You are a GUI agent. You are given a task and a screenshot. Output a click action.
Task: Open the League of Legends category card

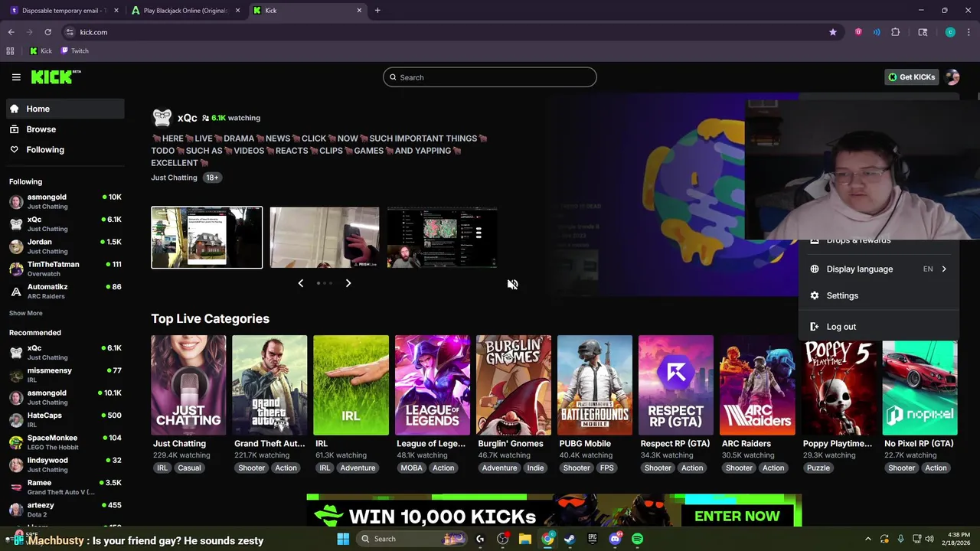click(x=433, y=385)
